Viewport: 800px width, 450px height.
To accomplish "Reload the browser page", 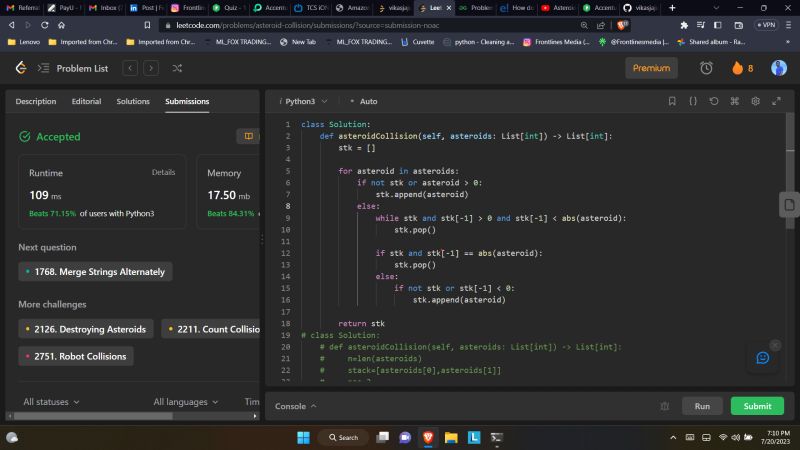I will coord(45,25).
